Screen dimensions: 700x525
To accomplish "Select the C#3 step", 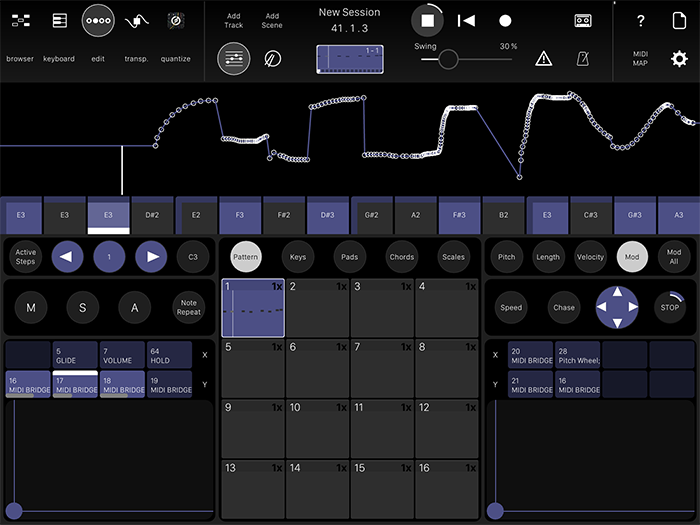I will [x=591, y=215].
